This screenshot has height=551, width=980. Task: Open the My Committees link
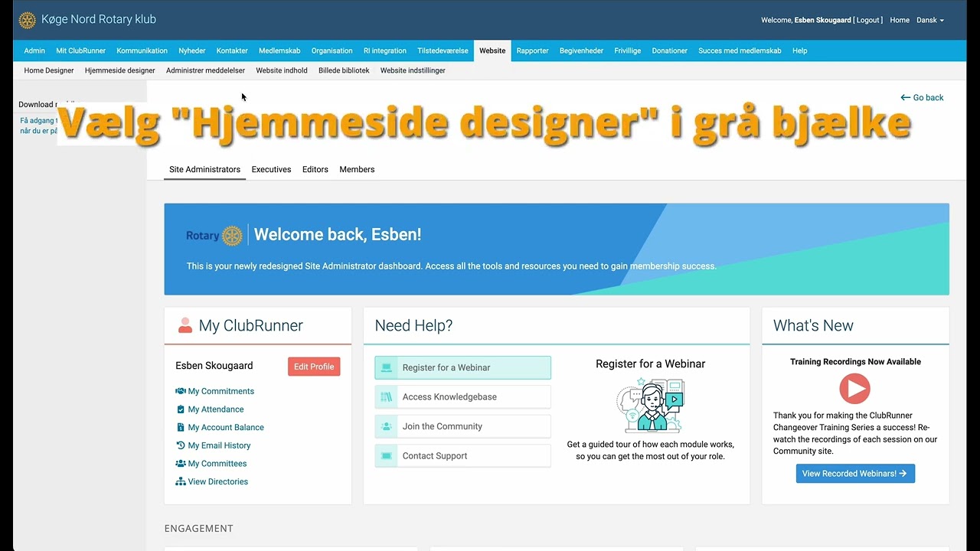coord(217,464)
